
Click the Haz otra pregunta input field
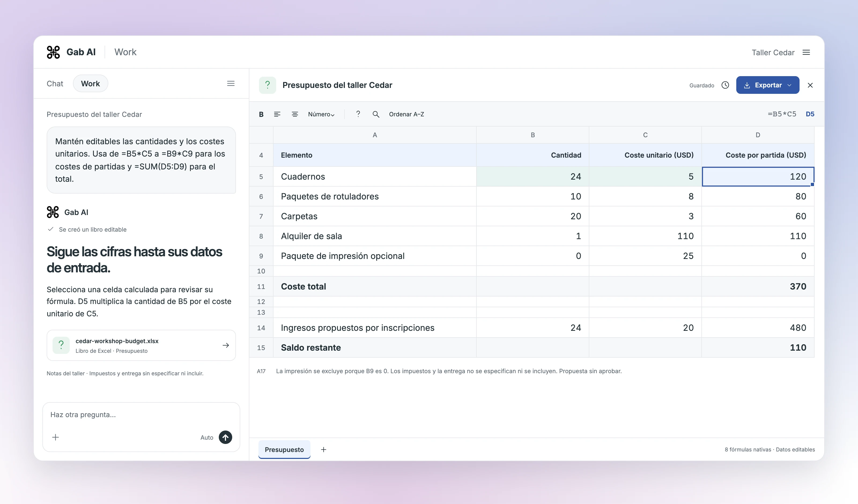pyautogui.click(x=141, y=415)
